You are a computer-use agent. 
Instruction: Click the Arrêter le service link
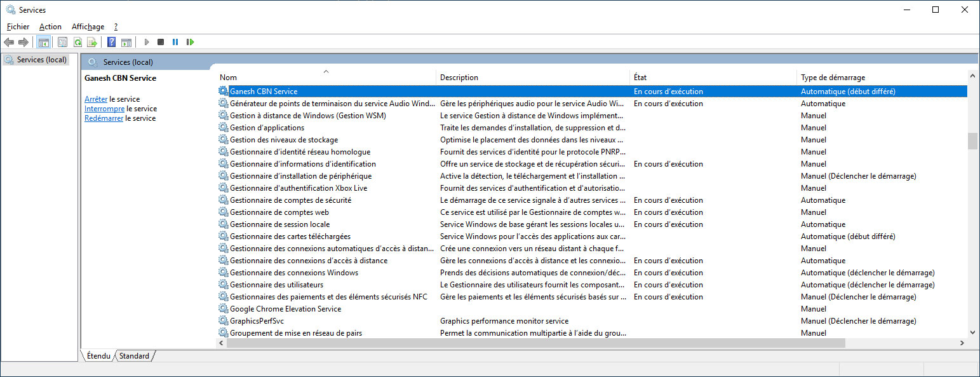point(96,99)
